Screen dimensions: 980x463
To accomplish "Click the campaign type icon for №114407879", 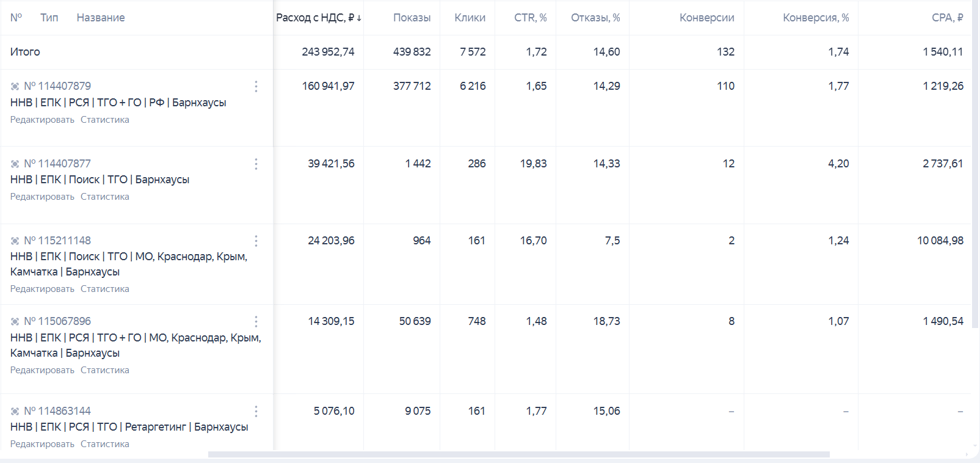I will 15,87.
